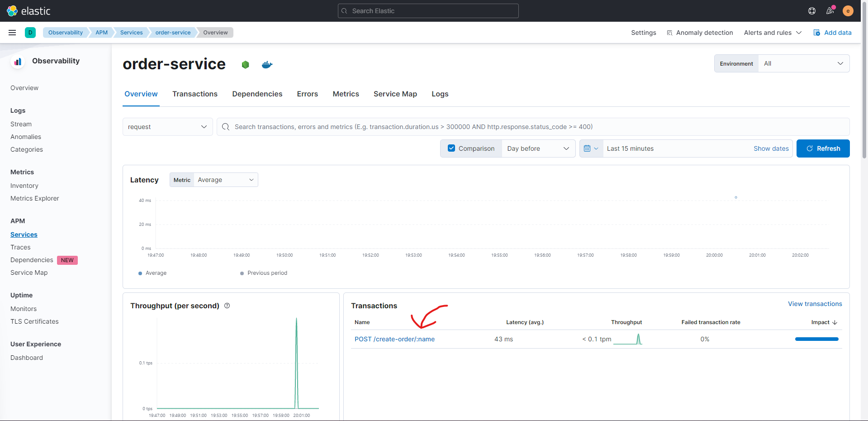Toggle Average legend item
This screenshot has height=421, width=868.
(x=152, y=273)
